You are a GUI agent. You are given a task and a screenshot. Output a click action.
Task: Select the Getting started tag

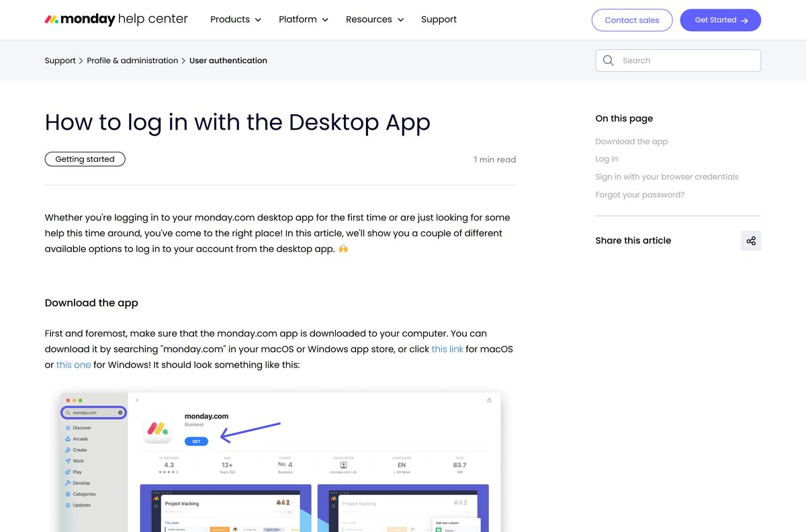coord(85,159)
